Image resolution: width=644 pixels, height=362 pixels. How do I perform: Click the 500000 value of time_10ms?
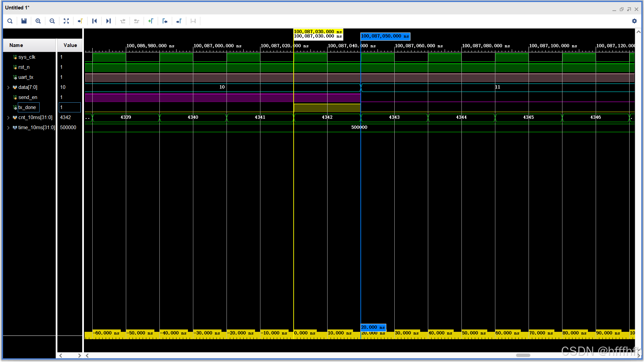[x=68, y=127]
